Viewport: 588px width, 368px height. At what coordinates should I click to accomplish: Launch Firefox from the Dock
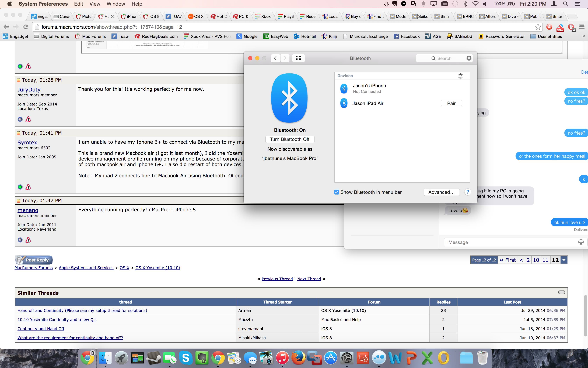298,358
